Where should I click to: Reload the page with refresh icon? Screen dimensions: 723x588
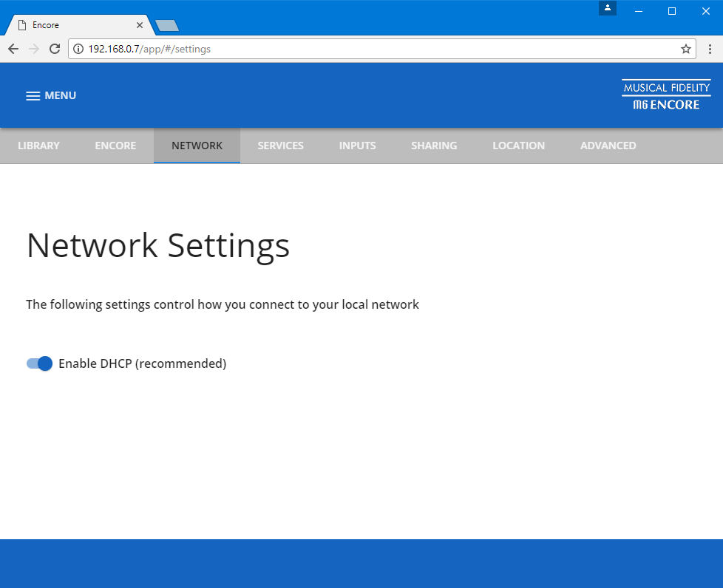coord(54,49)
